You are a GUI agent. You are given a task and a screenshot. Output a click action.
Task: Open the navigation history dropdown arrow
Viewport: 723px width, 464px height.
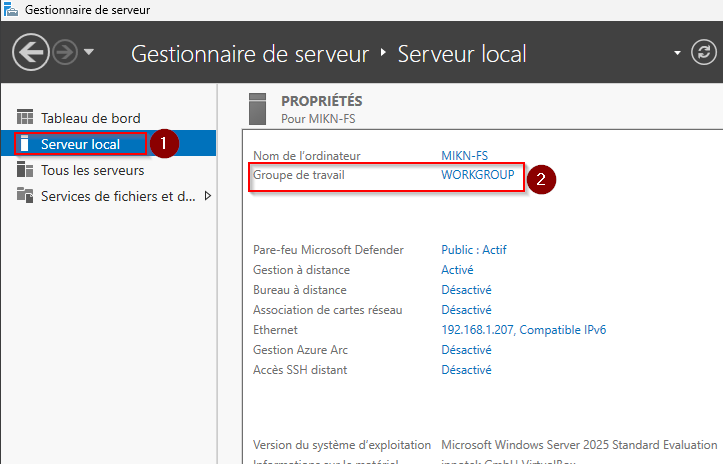(89, 52)
